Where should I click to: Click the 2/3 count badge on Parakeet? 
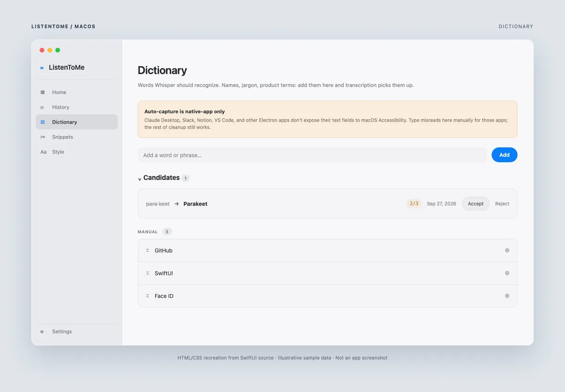(x=414, y=204)
